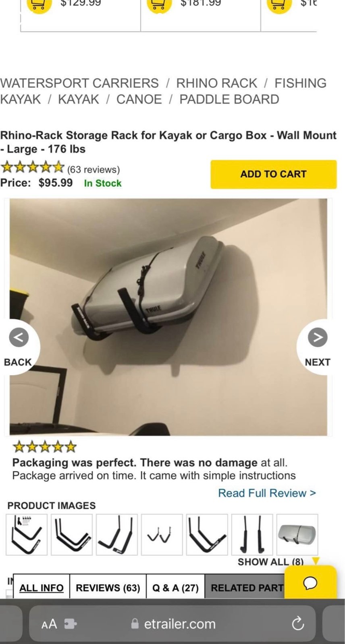
Task: Click the $129.99 yellow cart icon
Action: point(39,5)
